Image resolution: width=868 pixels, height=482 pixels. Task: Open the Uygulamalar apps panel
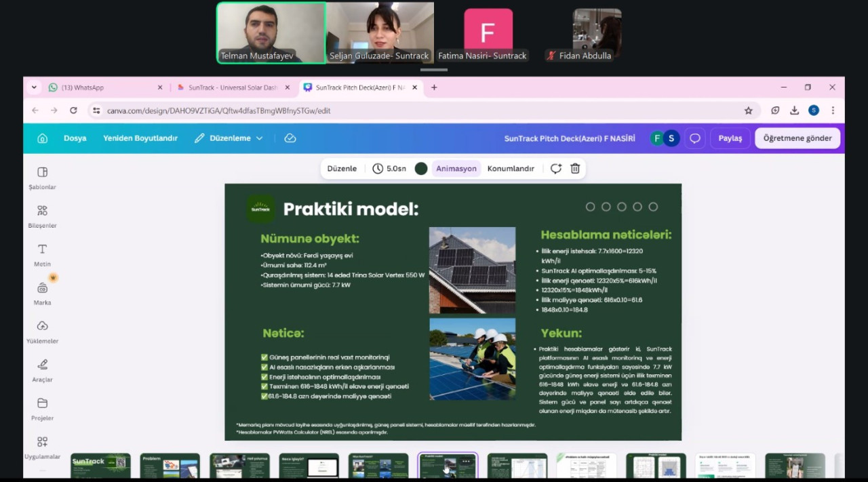point(42,448)
